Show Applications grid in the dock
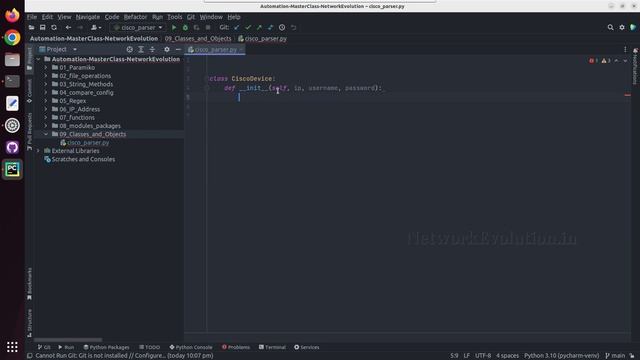Screen dimensions: 640x360 [x=12, y=347]
